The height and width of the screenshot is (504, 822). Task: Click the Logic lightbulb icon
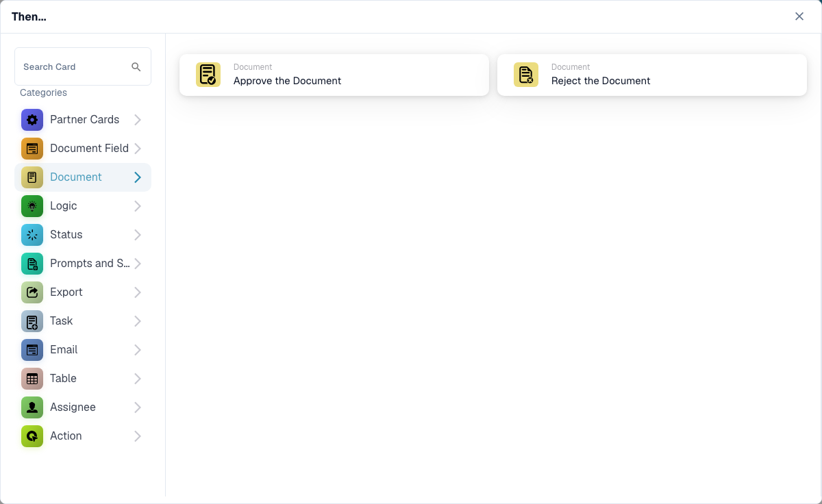32,206
